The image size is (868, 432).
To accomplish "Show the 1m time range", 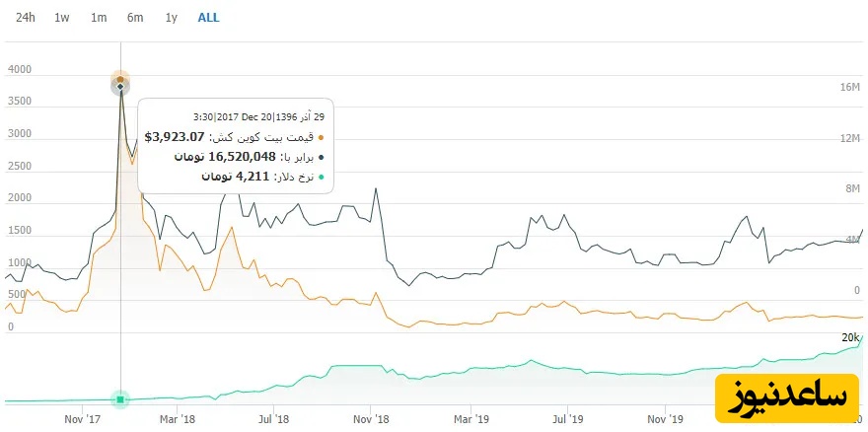I will (99, 18).
